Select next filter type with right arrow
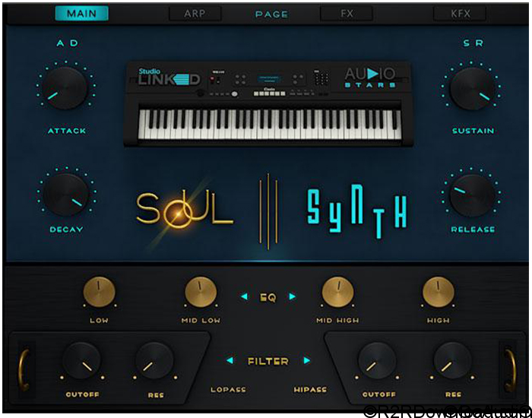Image resolution: width=532 pixels, height=418 pixels. coord(307,360)
